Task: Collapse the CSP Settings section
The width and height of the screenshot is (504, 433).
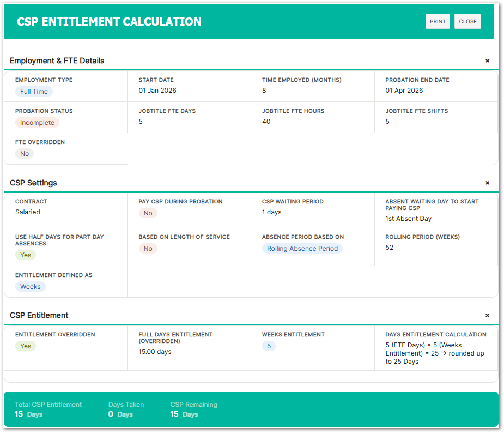Action: (x=487, y=183)
